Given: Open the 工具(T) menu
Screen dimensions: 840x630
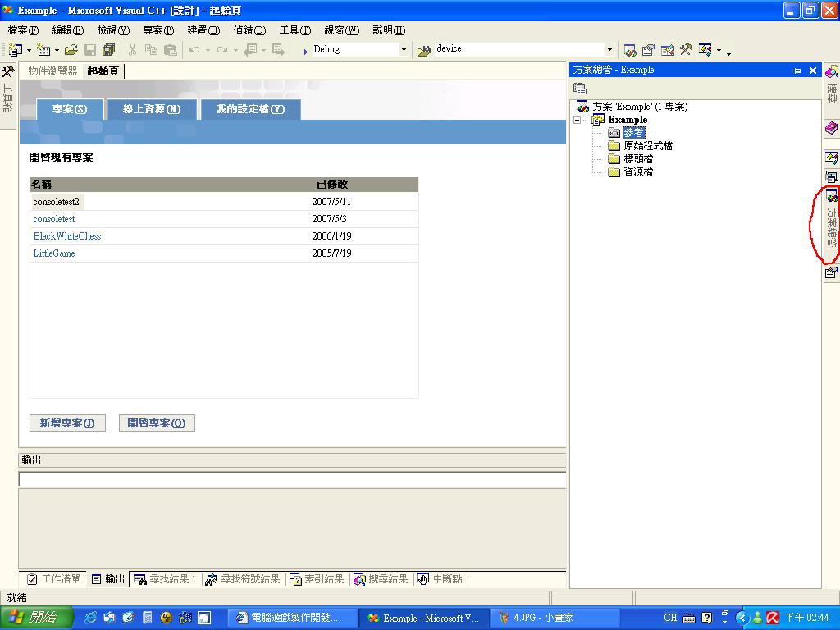Looking at the screenshot, I should pyautogui.click(x=294, y=30).
